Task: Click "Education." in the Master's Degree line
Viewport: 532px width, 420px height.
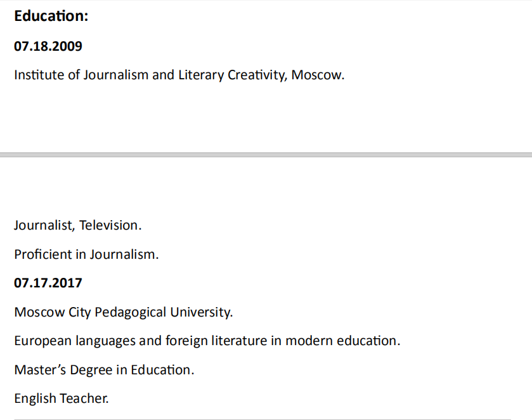Action: 162,370
